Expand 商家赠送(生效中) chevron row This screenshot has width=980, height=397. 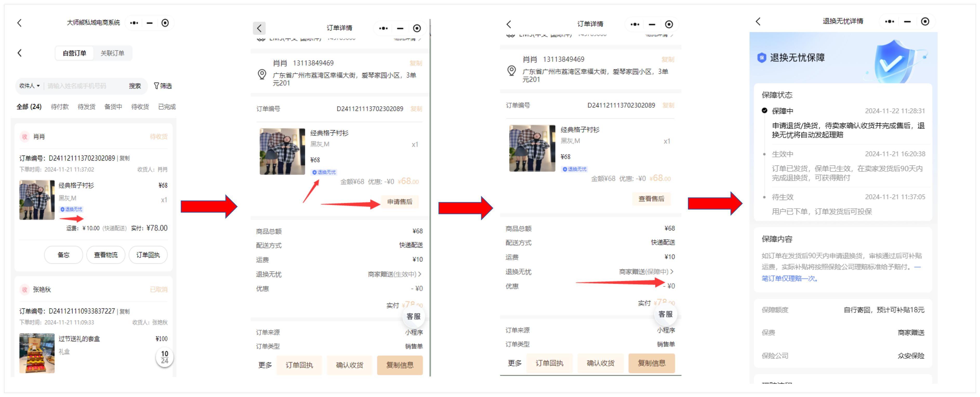coord(394,274)
